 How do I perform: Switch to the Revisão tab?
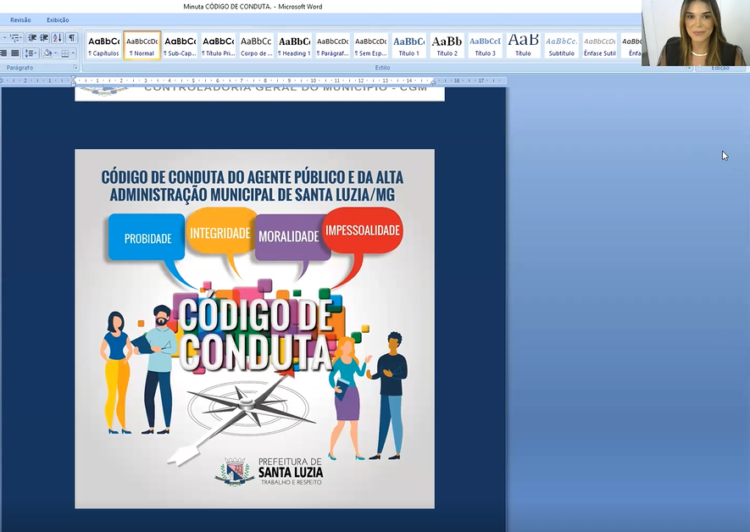click(x=20, y=20)
